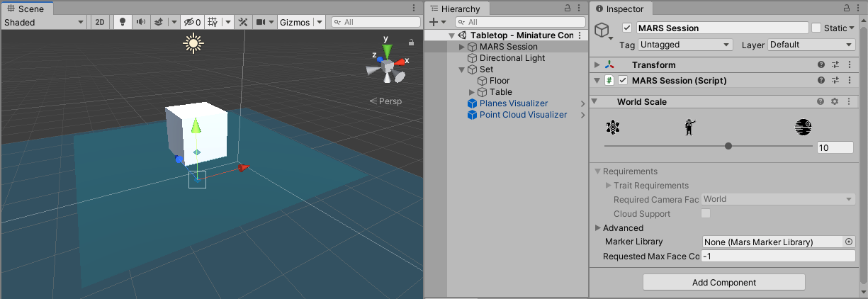Open help for the Transform component
Image resolution: width=868 pixels, height=299 pixels.
(821, 65)
